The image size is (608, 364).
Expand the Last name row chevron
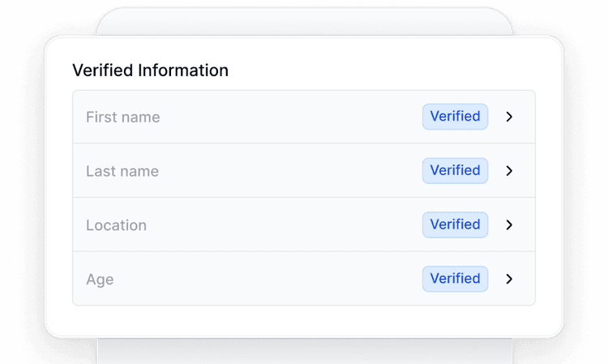(509, 171)
